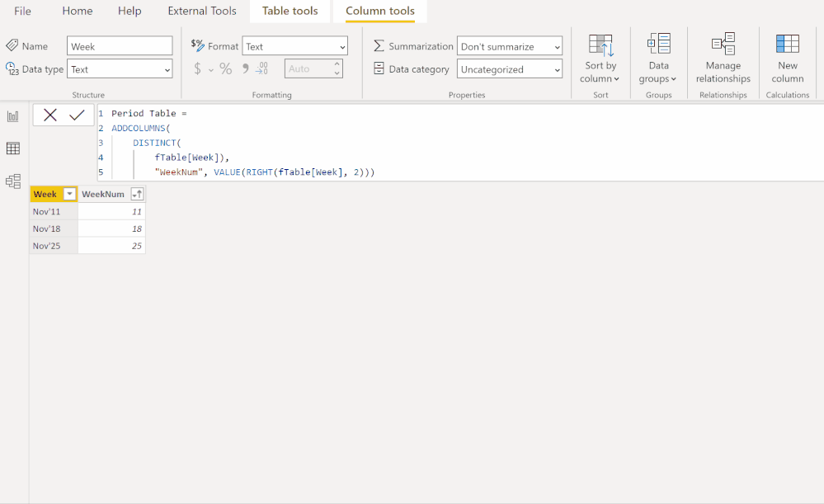Switch to Report view in the sidebar
Screen dimensions: 824x504
pyautogui.click(x=13, y=116)
